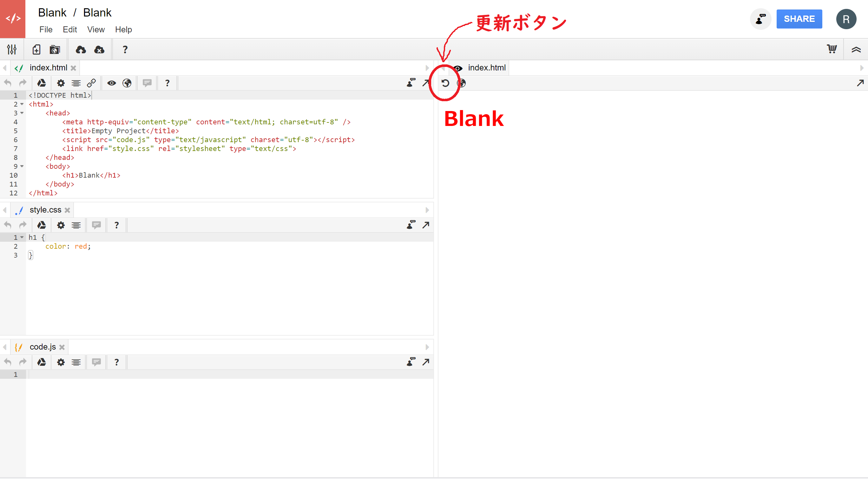
Task: Open the File menu
Action: tap(46, 30)
